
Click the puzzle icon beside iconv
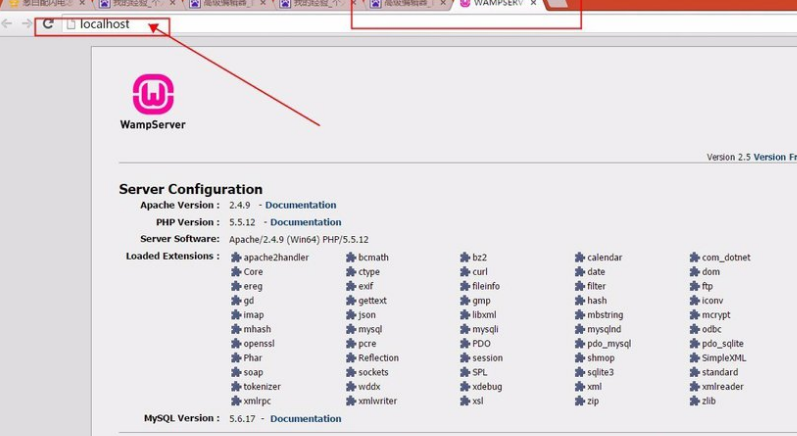(x=695, y=300)
